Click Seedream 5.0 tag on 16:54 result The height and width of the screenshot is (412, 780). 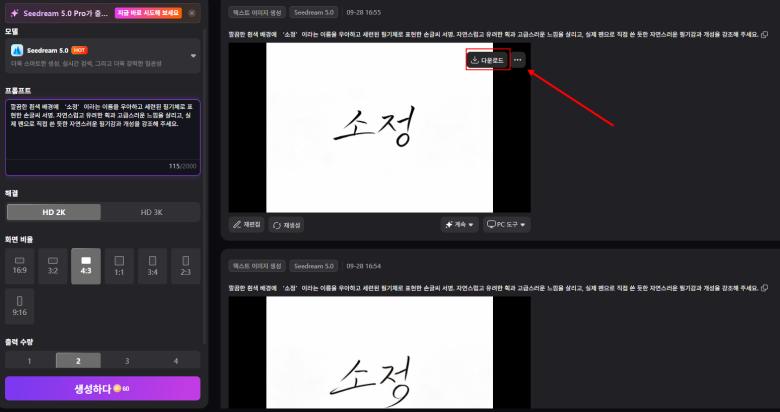click(x=314, y=266)
